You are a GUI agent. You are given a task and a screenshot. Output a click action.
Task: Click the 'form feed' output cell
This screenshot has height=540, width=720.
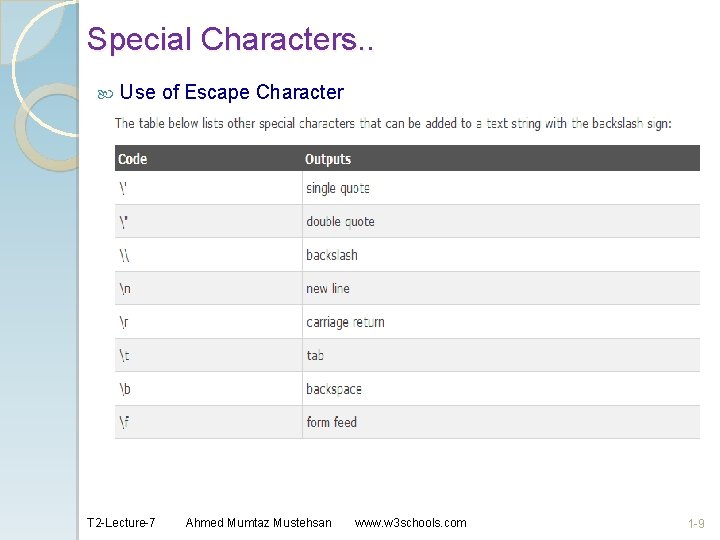331,422
